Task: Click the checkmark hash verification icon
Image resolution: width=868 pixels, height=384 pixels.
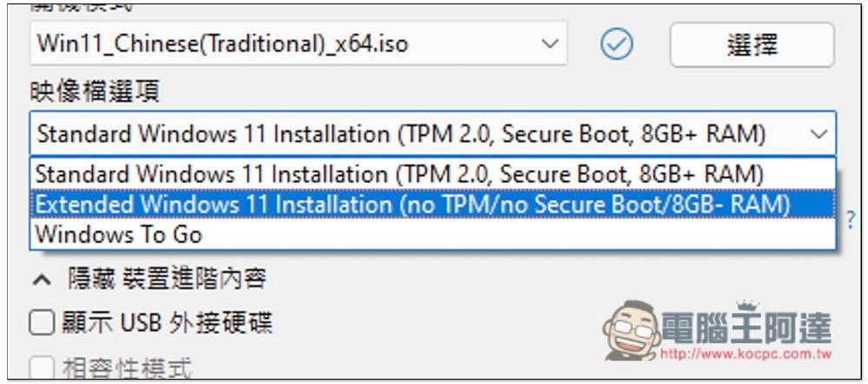Action: 617,44
